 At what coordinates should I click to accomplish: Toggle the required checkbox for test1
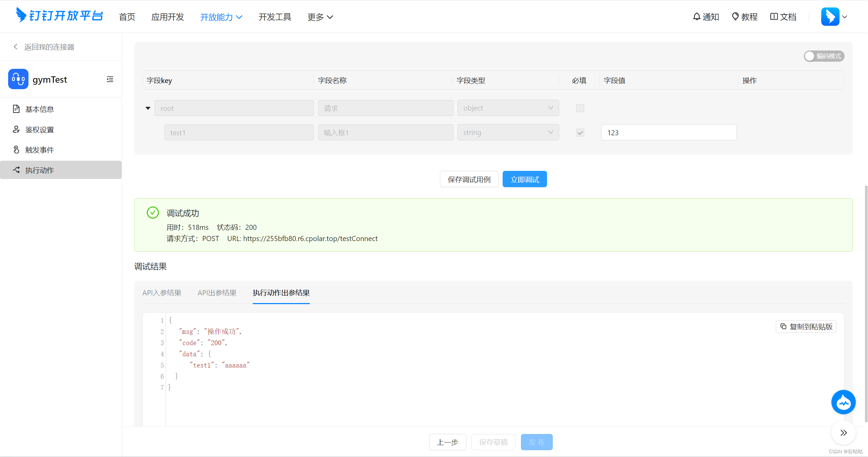coord(580,133)
